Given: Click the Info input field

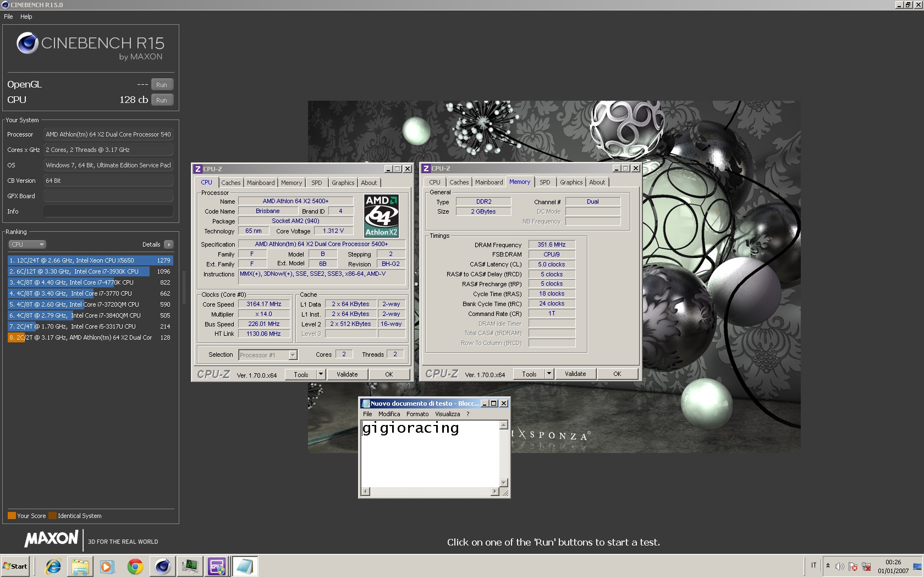Looking at the screenshot, I should pyautogui.click(x=108, y=211).
